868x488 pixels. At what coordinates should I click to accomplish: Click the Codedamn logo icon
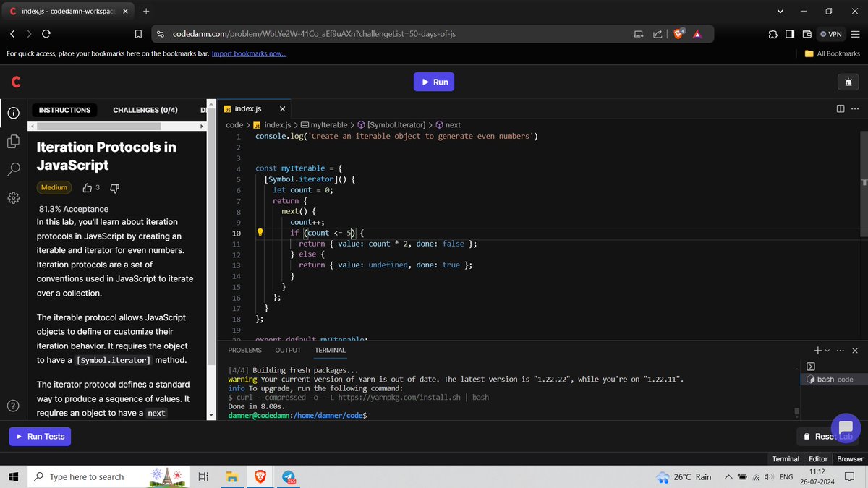[15, 82]
